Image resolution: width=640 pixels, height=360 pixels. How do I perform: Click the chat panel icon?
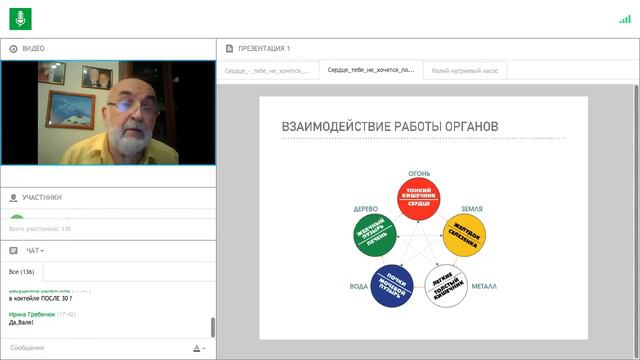tap(13, 250)
